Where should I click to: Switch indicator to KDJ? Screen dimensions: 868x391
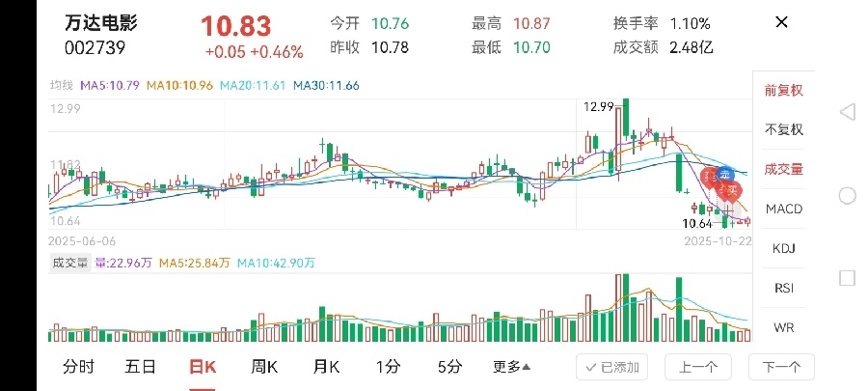(784, 249)
